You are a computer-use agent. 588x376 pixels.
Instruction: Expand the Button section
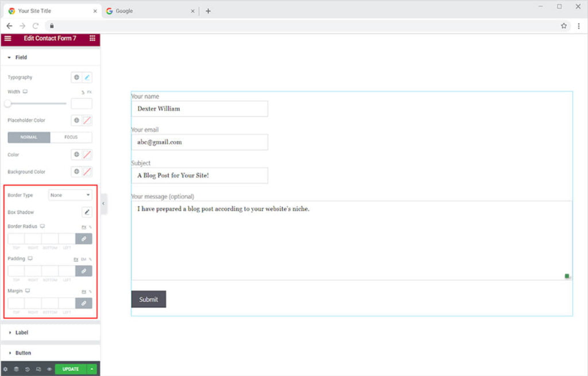[23, 353]
